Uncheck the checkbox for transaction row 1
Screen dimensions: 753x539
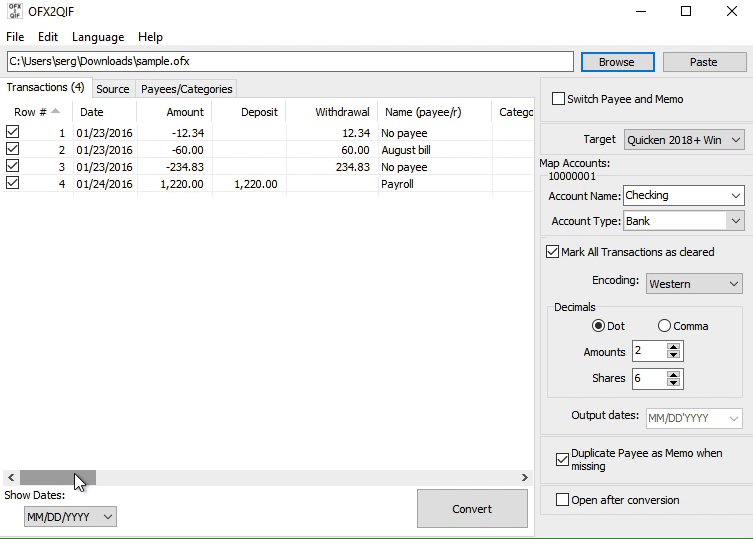[x=12, y=132]
